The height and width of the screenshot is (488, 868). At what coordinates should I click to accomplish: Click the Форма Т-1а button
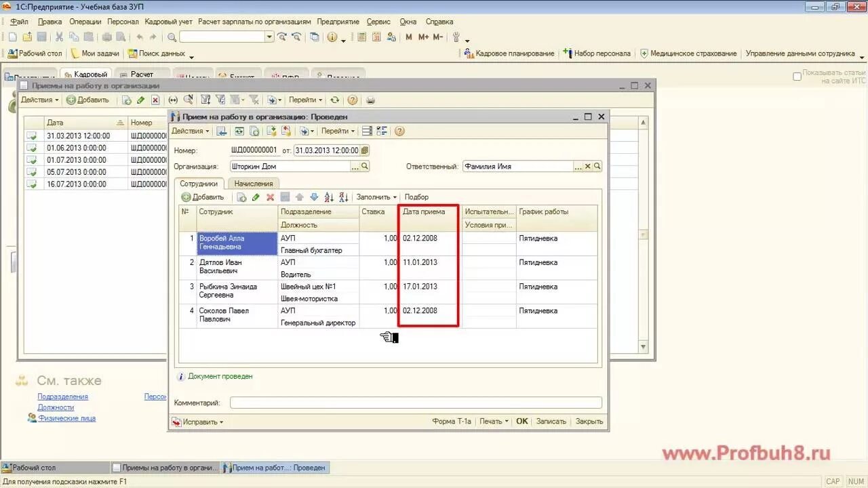452,421
